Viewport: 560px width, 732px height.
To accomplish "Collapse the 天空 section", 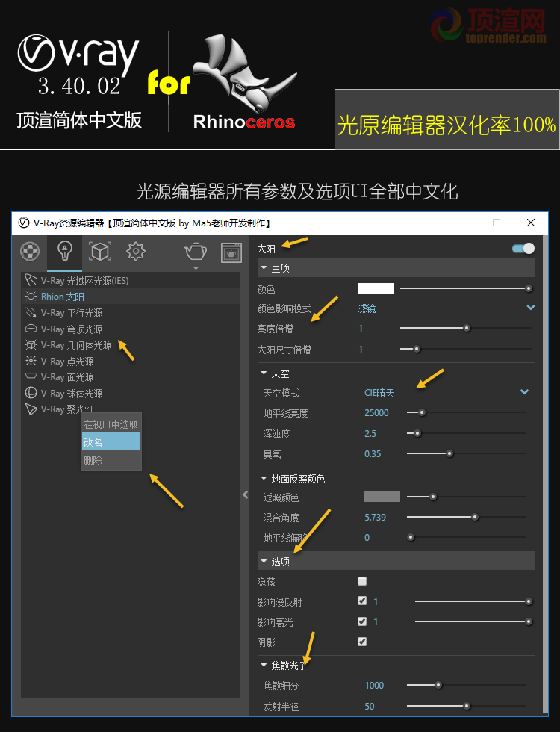I will tap(263, 373).
